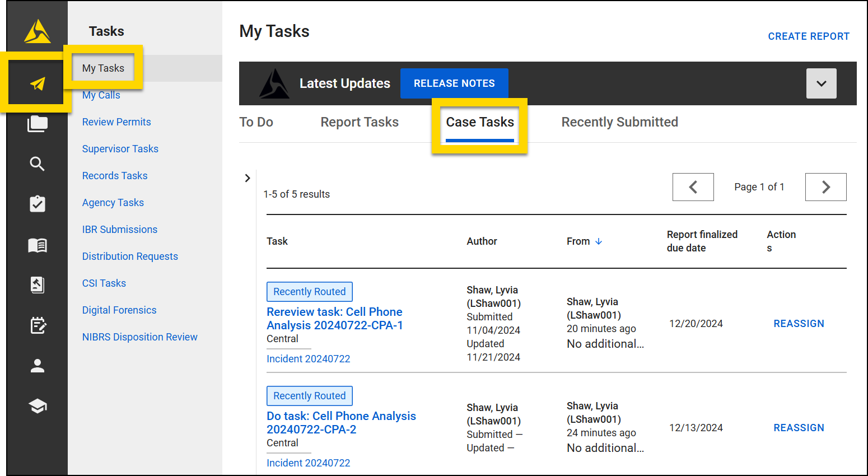Click the Axon logo in Latest Updates banner
868x476 pixels.
coord(274,83)
